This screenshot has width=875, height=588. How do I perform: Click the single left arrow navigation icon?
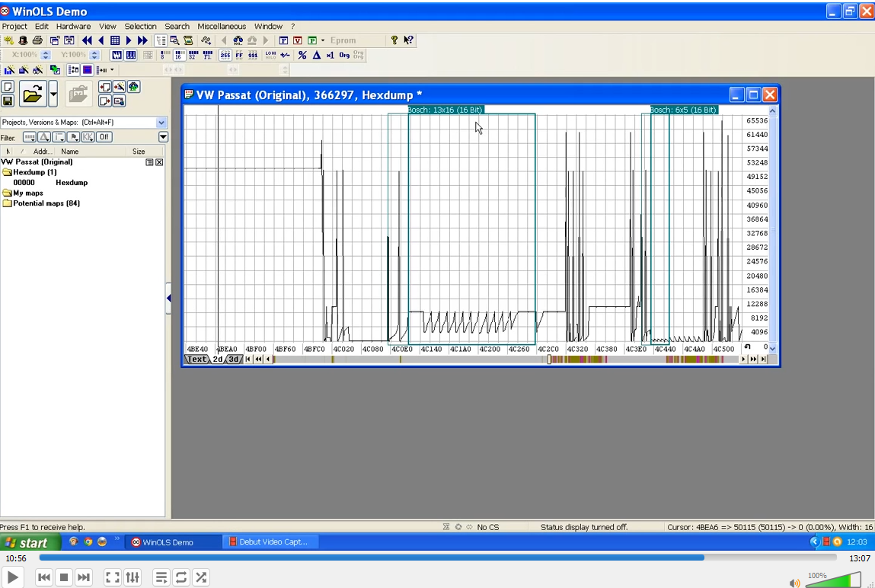tap(101, 40)
